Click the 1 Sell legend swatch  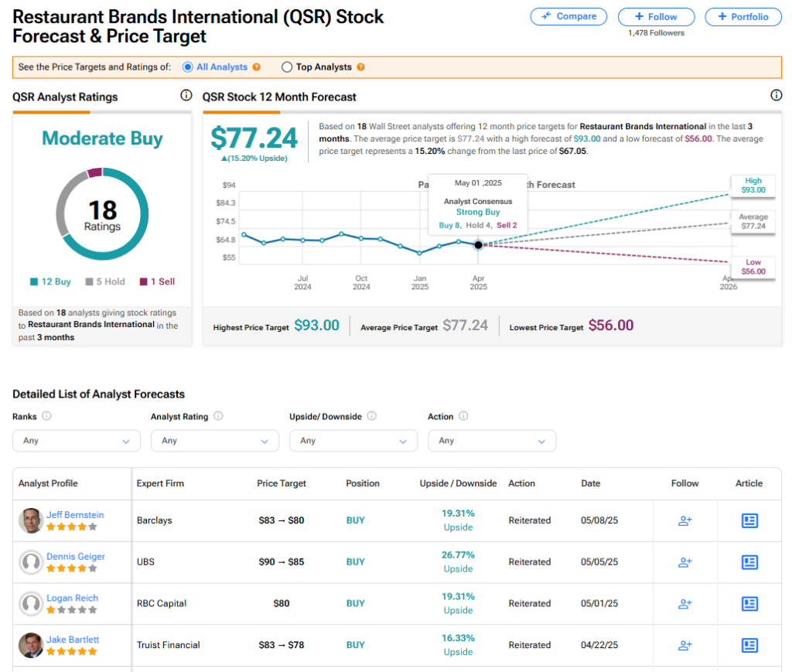coord(143,281)
